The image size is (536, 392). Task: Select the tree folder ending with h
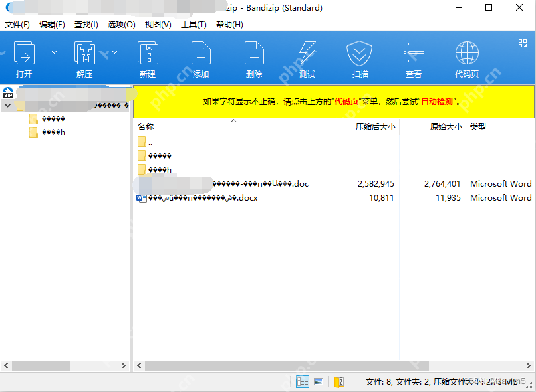[47, 132]
